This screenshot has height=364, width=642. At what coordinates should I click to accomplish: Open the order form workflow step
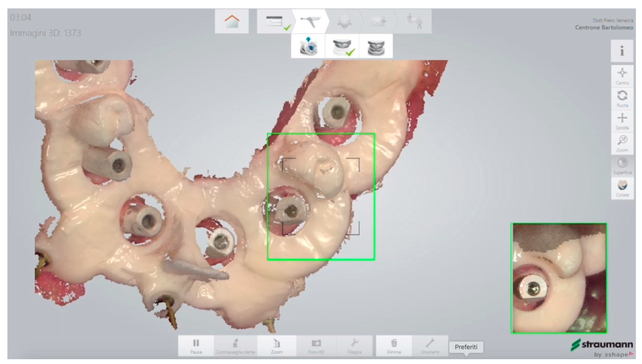pyautogui.click(x=274, y=21)
